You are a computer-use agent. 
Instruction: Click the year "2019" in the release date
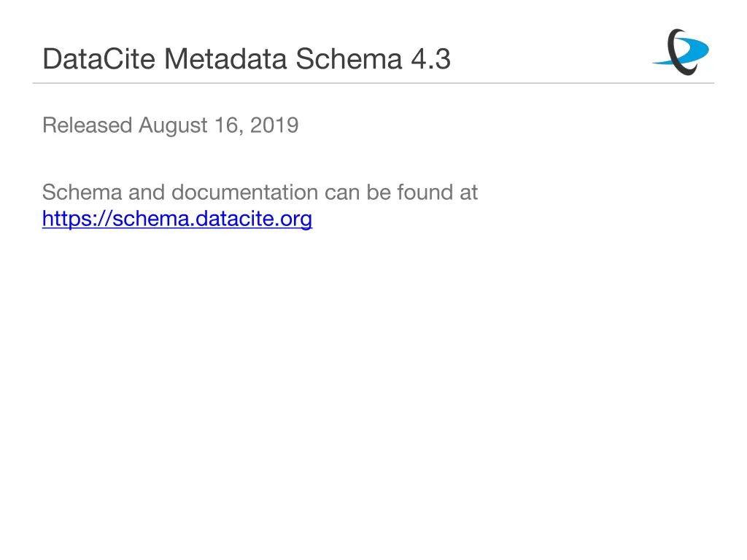tap(274, 125)
